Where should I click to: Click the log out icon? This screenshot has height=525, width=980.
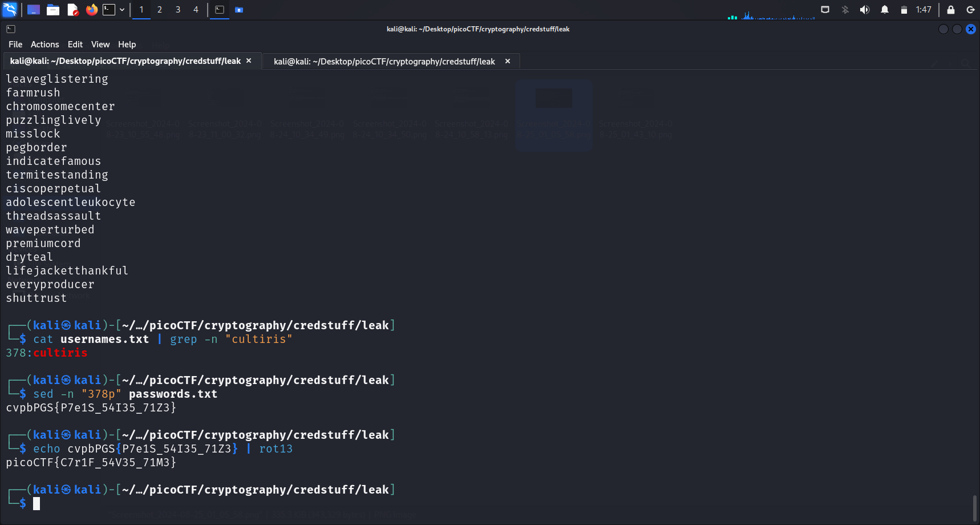pyautogui.click(x=970, y=10)
